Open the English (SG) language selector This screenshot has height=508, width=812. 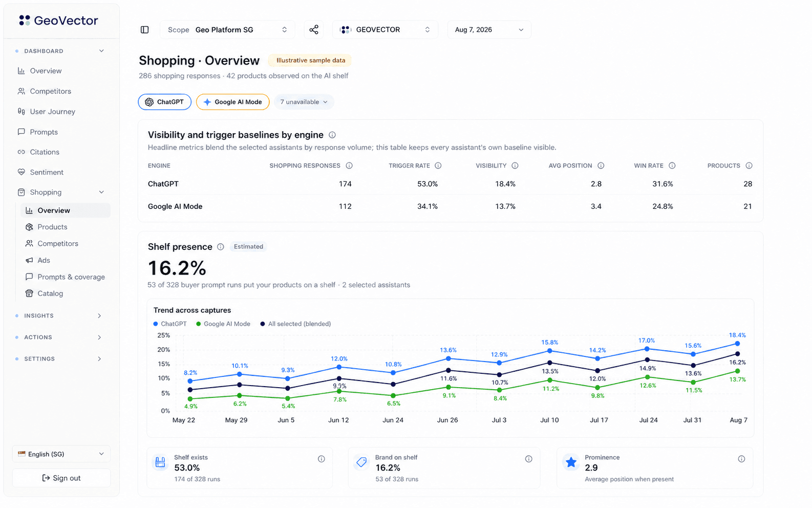(x=61, y=454)
